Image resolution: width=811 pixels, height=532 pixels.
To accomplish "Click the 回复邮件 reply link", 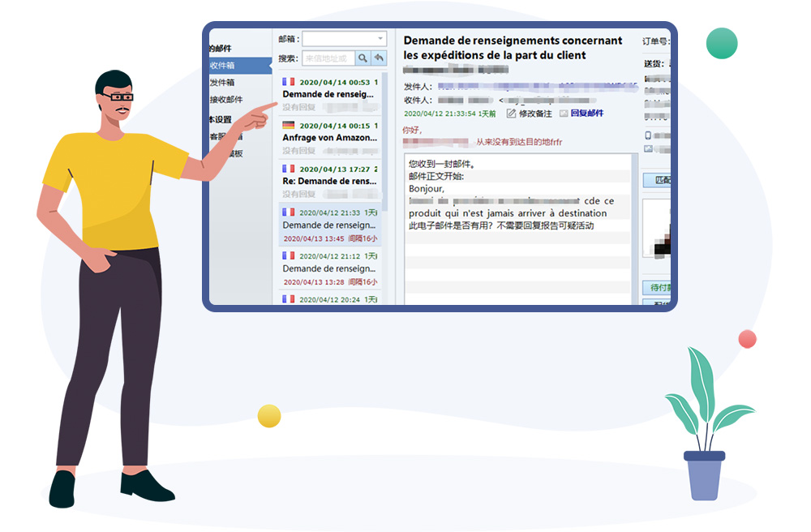I will click(587, 114).
